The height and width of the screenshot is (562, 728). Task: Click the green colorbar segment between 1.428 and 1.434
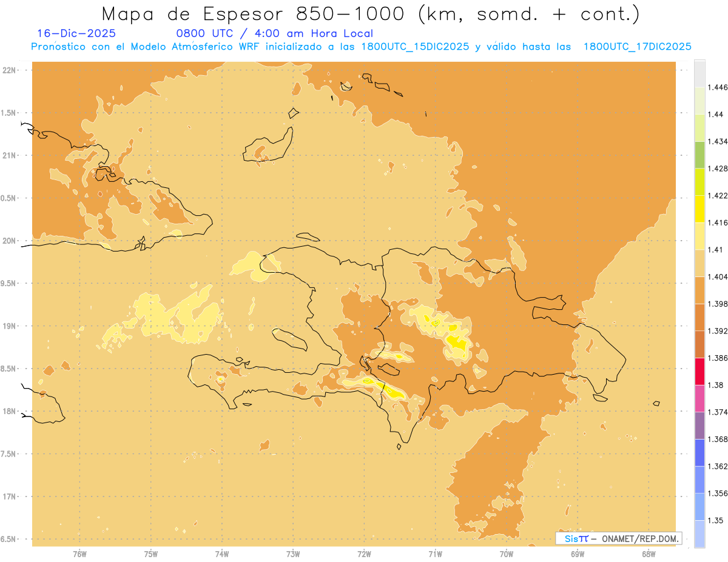point(699,155)
